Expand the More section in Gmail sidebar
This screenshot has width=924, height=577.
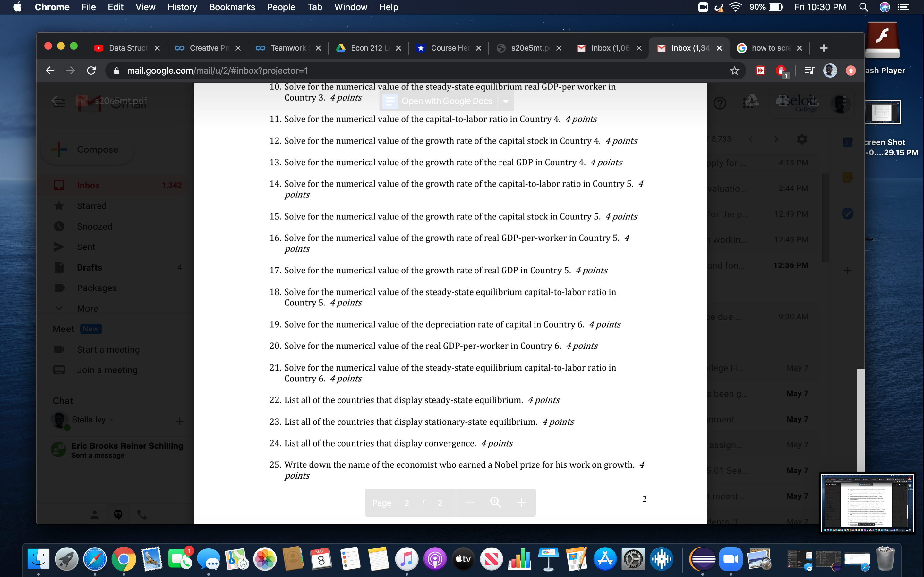pos(88,308)
